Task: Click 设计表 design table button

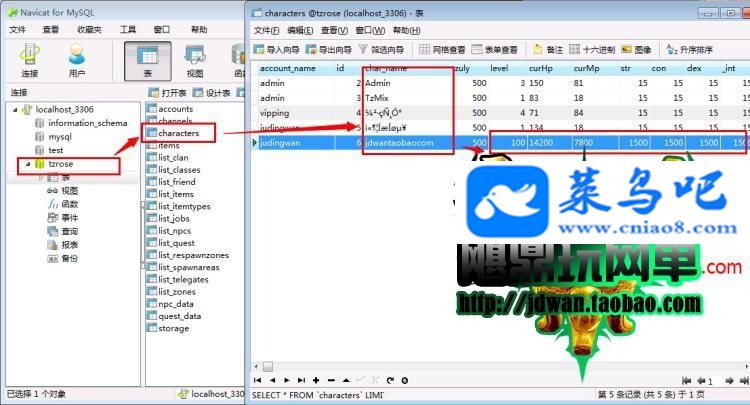Action: (x=212, y=93)
